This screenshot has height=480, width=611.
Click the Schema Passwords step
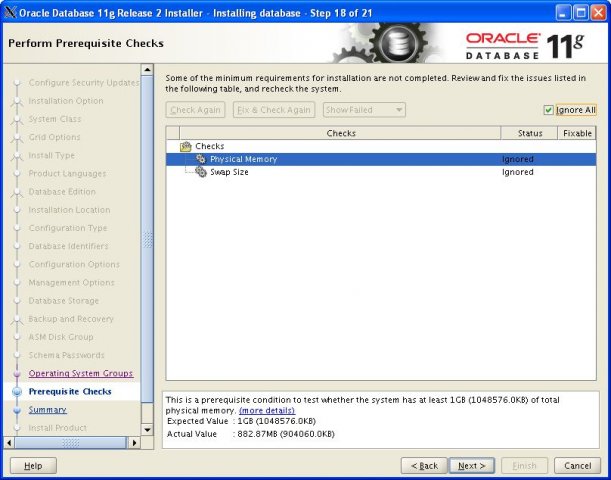67,355
